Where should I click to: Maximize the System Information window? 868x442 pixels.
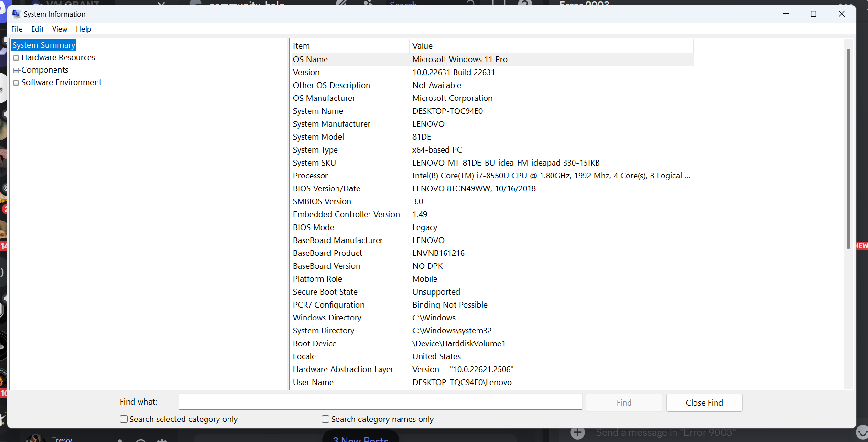pos(814,14)
